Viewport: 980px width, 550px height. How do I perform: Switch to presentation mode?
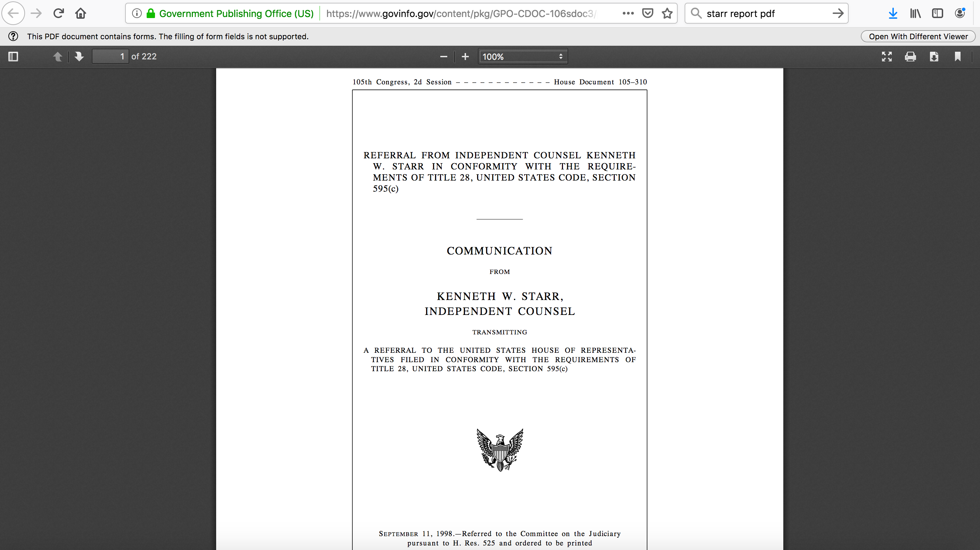pyautogui.click(x=887, y=57)
